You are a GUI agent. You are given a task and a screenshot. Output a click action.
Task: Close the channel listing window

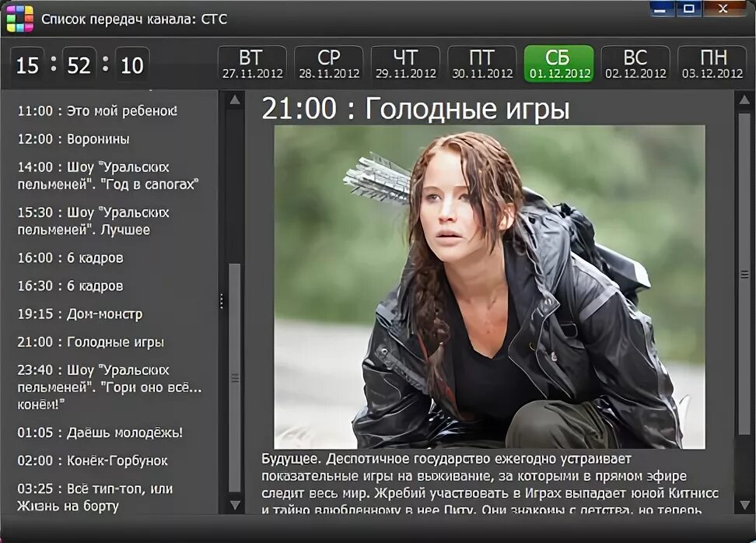[723, 9]
